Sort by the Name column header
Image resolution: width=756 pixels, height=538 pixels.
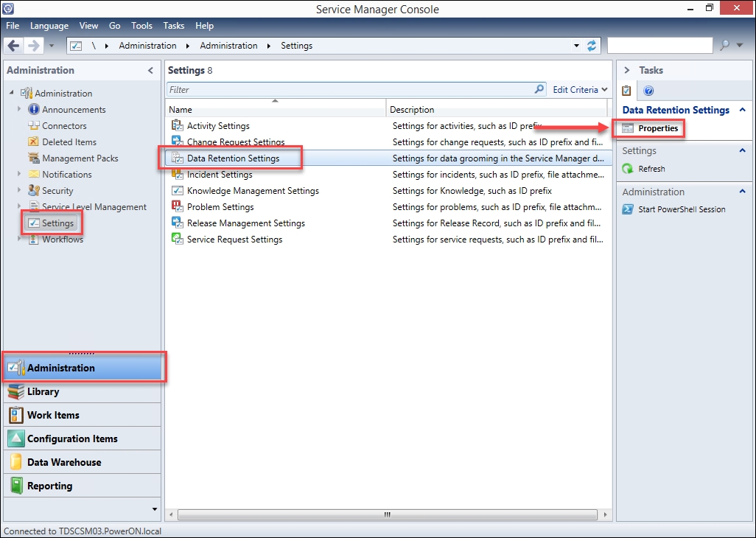click(276, 109)
